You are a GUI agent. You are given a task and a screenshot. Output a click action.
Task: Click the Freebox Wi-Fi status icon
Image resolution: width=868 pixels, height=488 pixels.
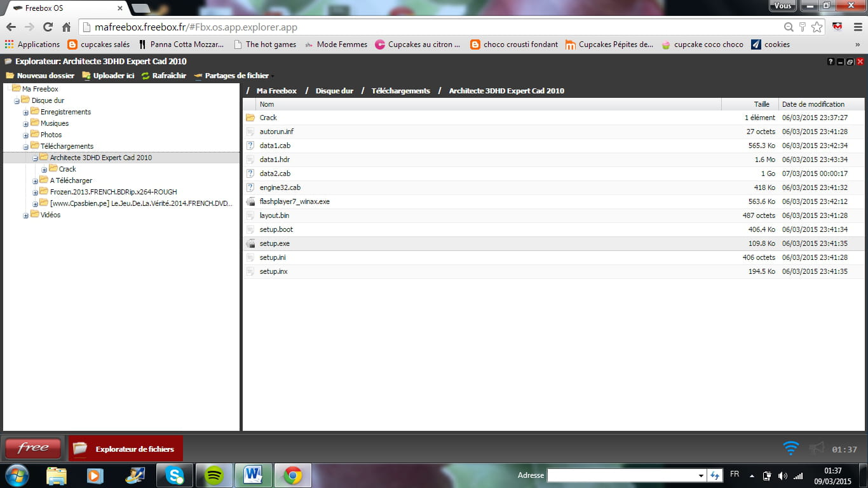point(791,448)
